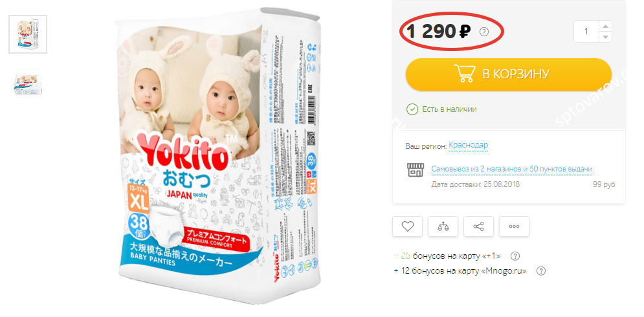Image resolution: width=644 pixels, height=317 pixels.
Task: Add item to favorites with heart icon
Action: coord(407,226)
